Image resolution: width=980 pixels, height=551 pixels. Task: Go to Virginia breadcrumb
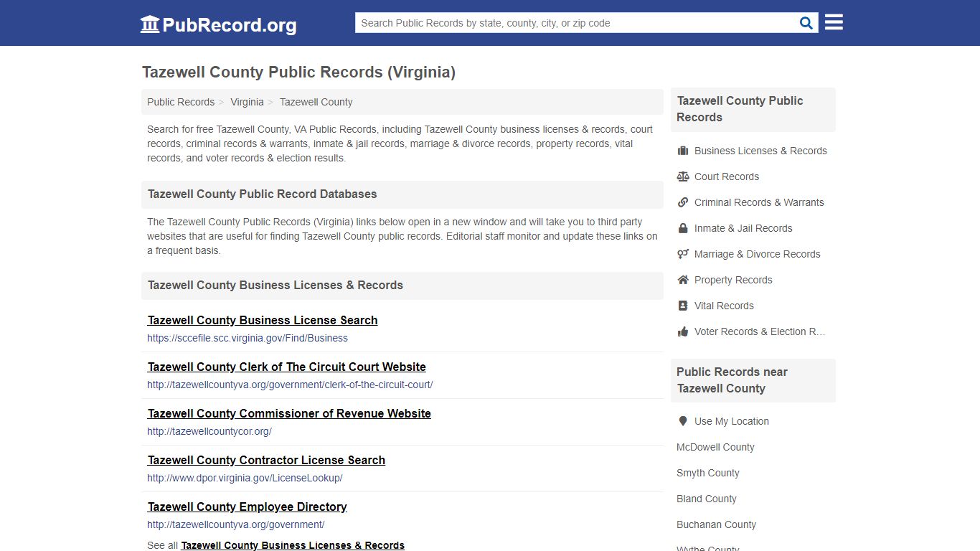tap(247, 102)
